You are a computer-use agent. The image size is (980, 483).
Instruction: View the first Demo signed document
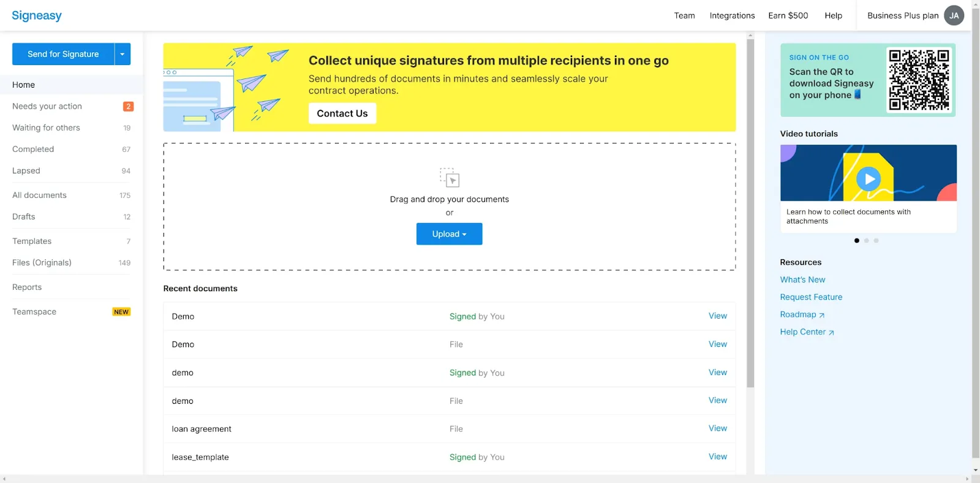[718, 316]
